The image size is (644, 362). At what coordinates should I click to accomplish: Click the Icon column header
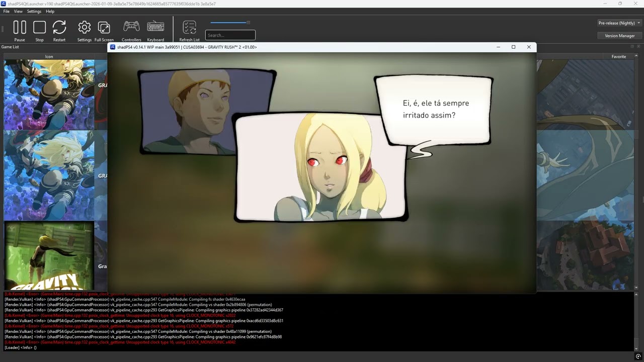coord(49,56)
